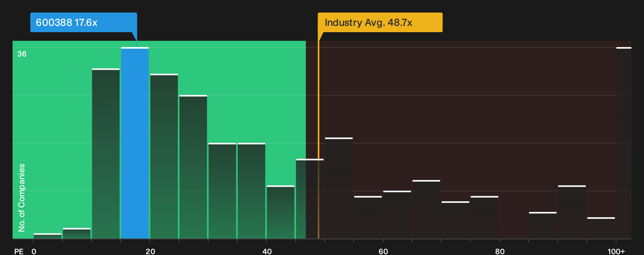Click the '80' x-axis tick label
Viewport: 644px width, 255px height.
[x=499, y=251]
